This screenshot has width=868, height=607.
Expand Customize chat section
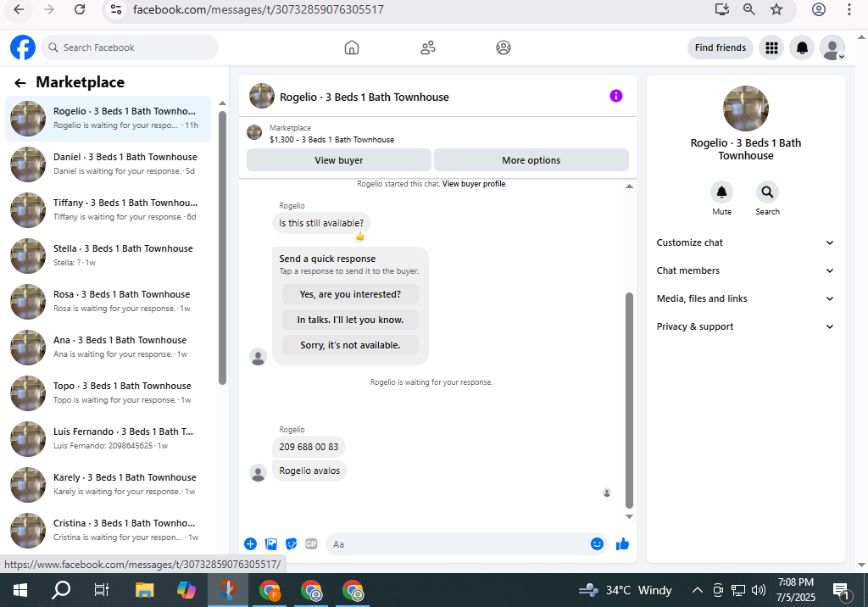746,242
